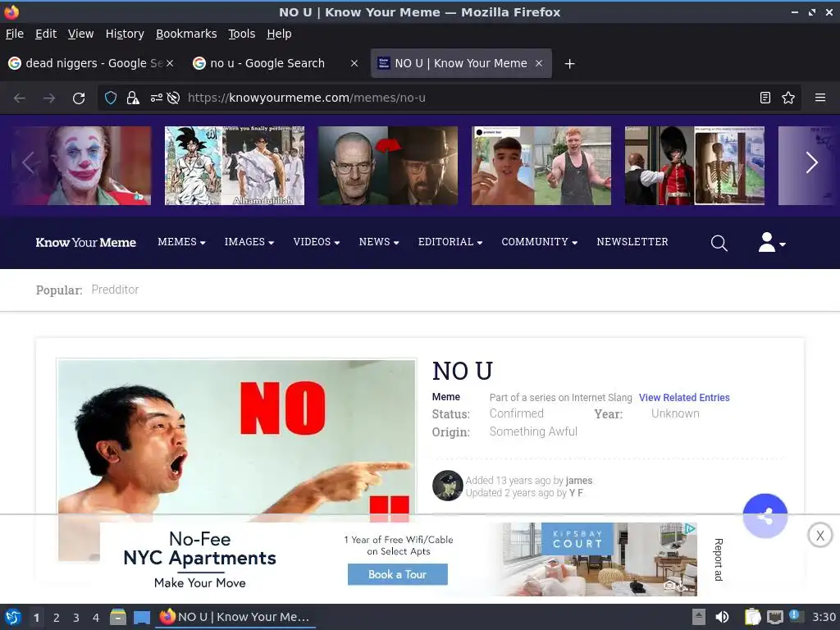Close the 'NO U | Know Your Meme' tab

(539, 63)
